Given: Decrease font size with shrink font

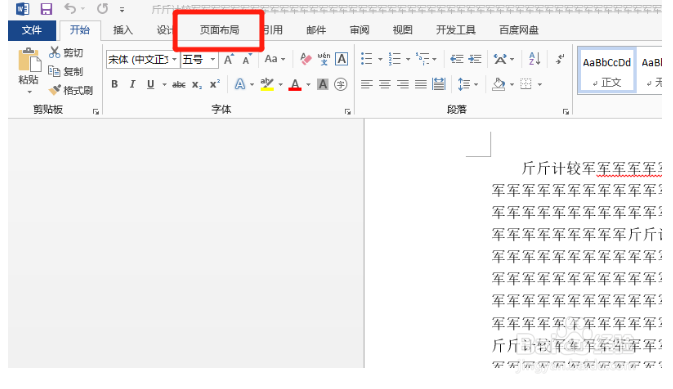Looking at the screenshot, I should click(x=246, y=59).
